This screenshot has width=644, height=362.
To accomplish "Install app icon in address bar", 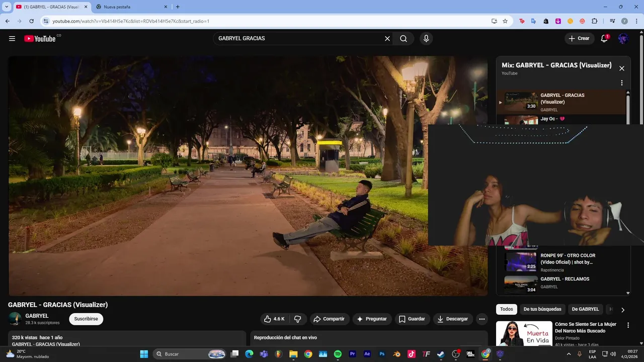I will coord(494,21).
